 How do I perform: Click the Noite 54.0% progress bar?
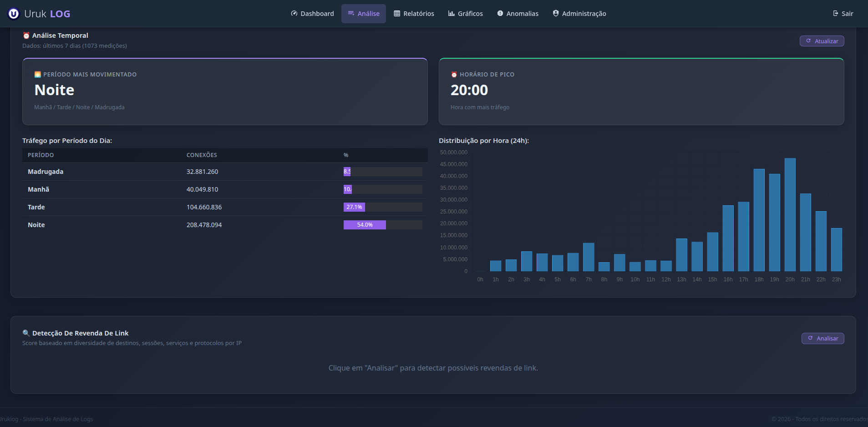(365, 225)
